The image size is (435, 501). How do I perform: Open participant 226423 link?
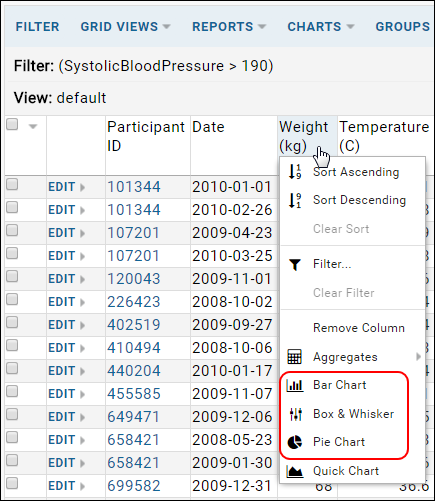click(x=134, y=302)
